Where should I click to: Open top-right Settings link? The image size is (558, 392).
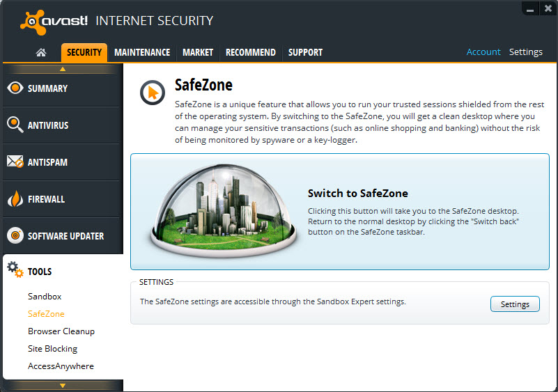[526, 52]
